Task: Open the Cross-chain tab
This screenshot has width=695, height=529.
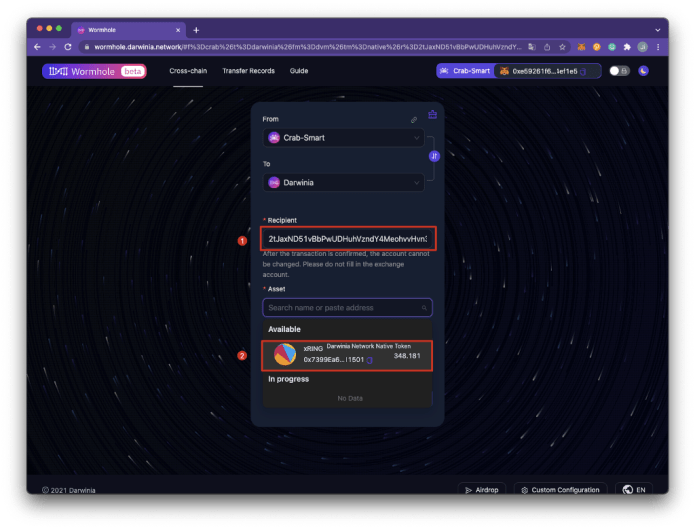Action: pos(188,71)
